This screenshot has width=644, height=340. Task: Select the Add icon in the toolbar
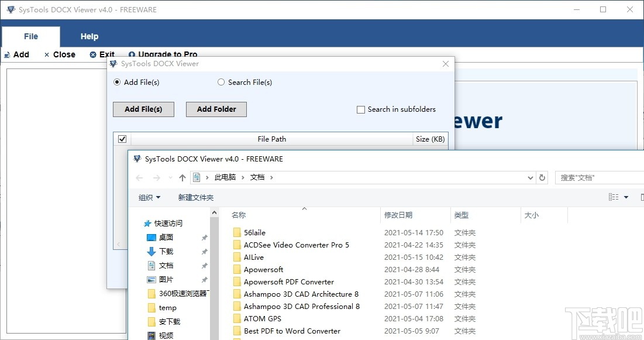[x=6, y=54]
